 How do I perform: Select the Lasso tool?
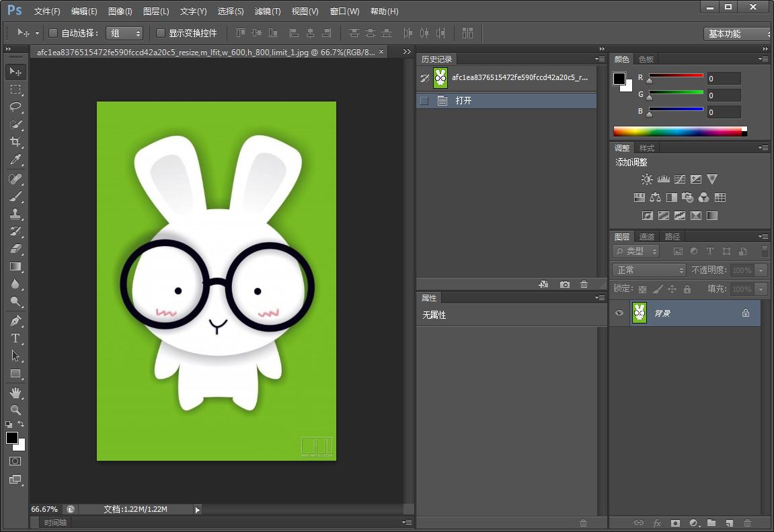pos(15,107)
